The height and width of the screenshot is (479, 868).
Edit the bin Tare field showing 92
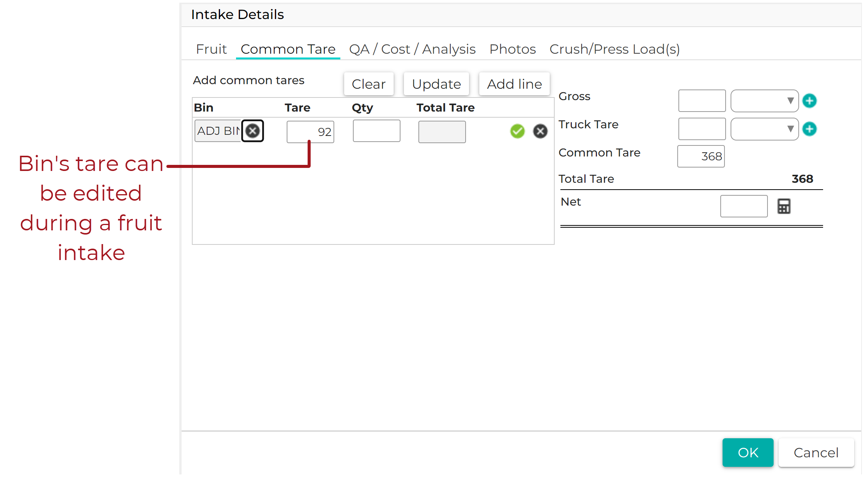(310, 132)
